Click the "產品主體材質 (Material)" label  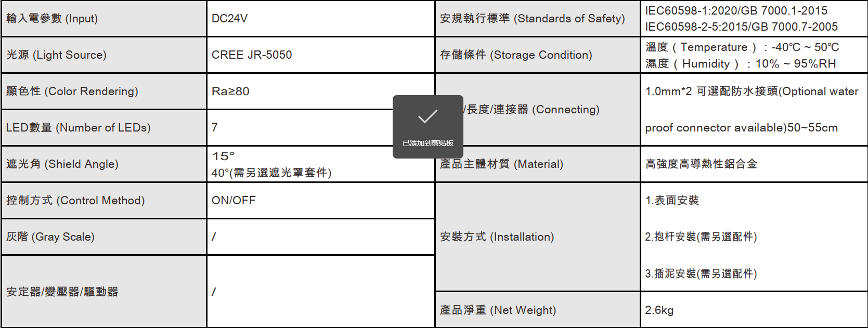501,164
